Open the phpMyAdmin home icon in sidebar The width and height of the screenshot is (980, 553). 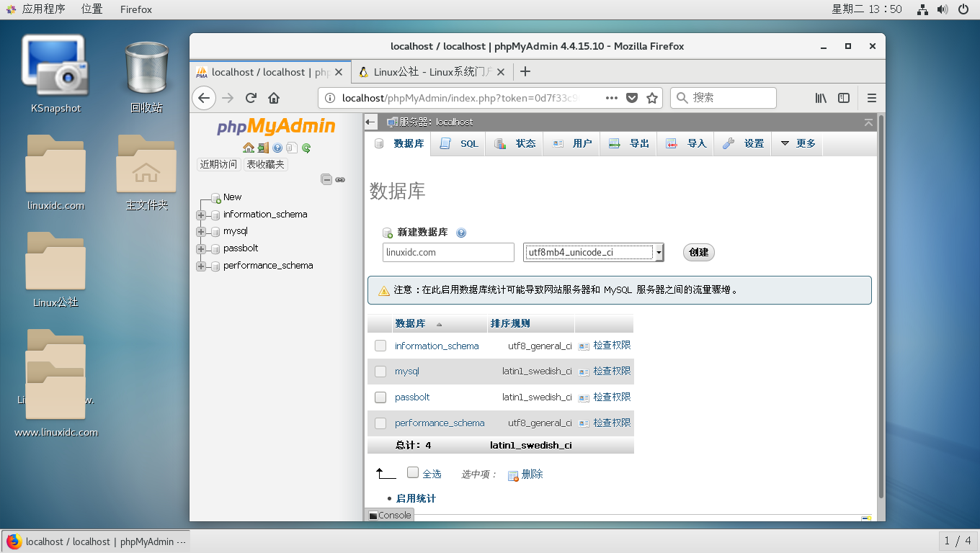click(x=249, y=148)
